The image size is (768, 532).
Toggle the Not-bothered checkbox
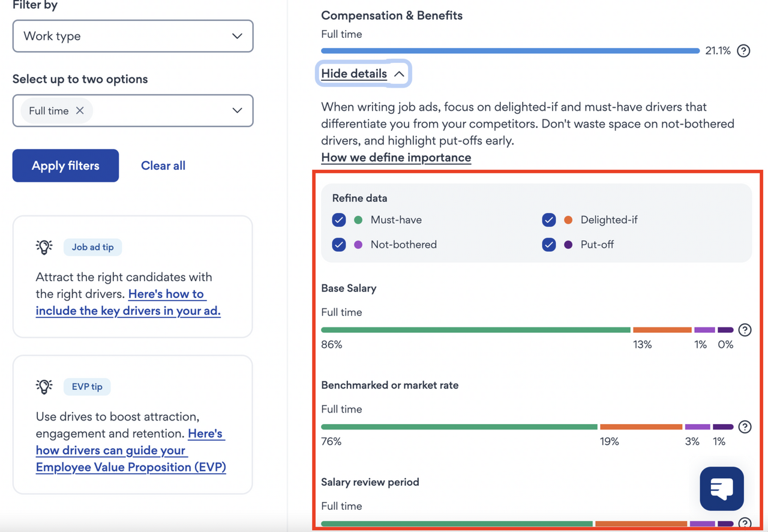[x=339, y=245]
